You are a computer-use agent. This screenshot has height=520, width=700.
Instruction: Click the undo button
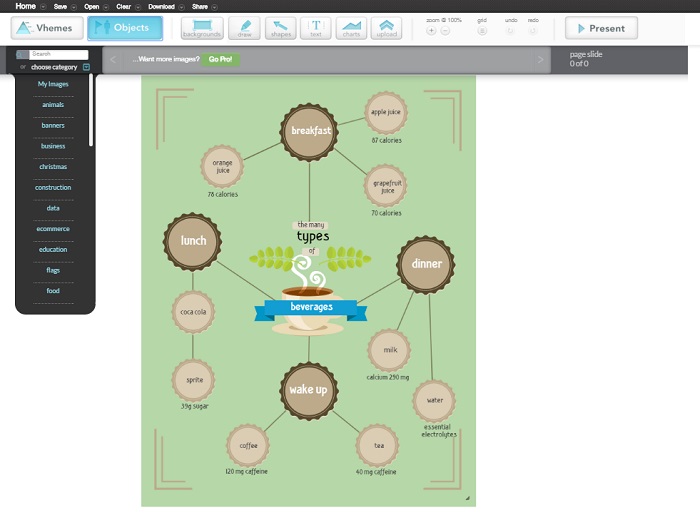pyautogui.click(x=510, y=31)
